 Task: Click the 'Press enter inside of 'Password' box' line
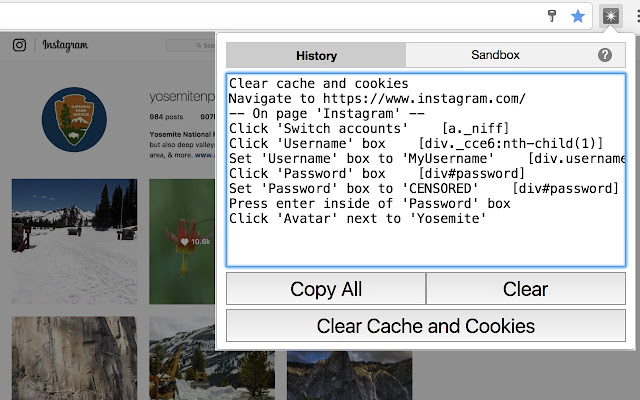coord(369,203)
